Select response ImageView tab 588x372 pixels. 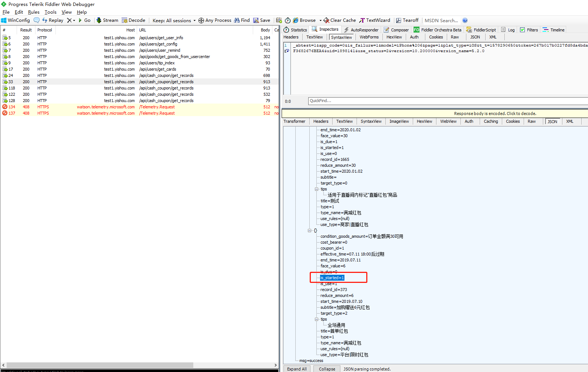pyautogui.click(x=399, y=121)
